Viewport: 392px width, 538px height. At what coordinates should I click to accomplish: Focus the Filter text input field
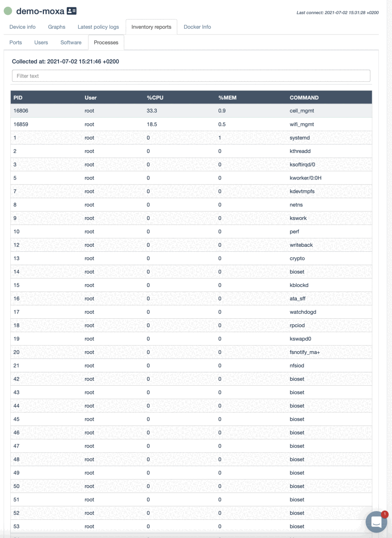[x=191, y=76]
